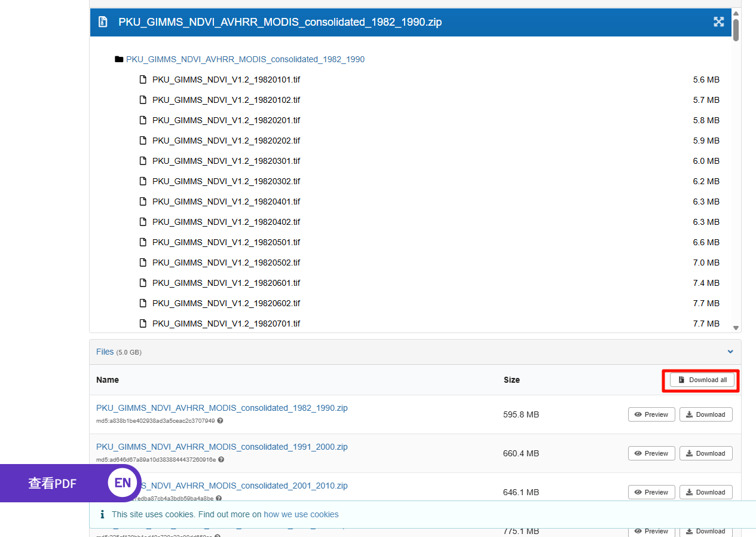Click the round EN language badge
Image resolution: width=756 pixels, height=537 pixels.
tap(123, 483)
